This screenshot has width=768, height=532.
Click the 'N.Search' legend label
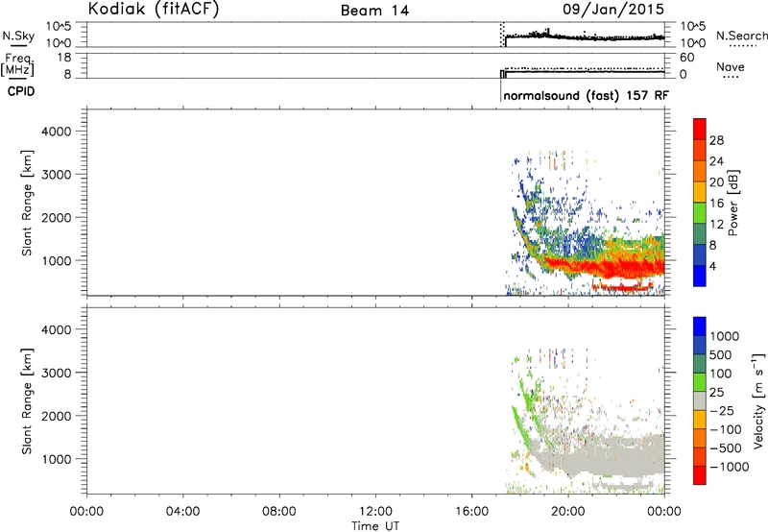pos(741,36)
